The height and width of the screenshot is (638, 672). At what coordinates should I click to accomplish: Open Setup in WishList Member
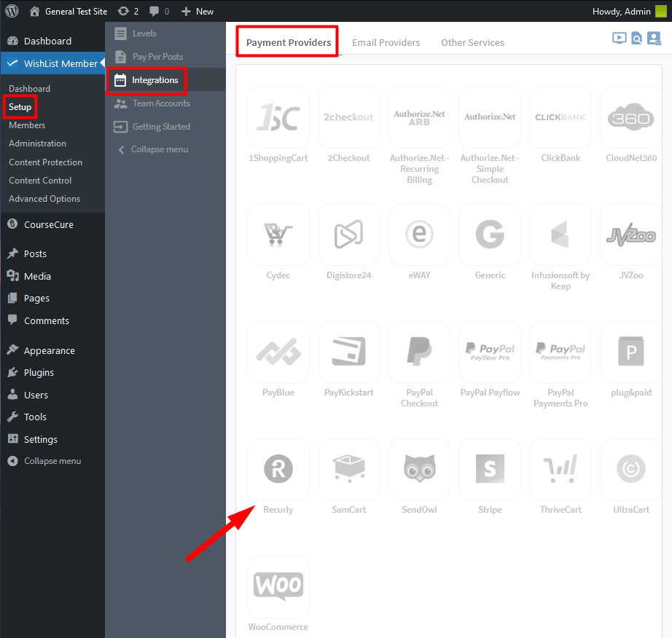pos(20,107)
